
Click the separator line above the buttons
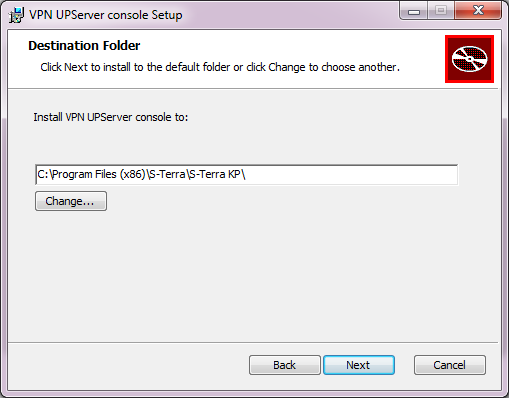[253, 342]
